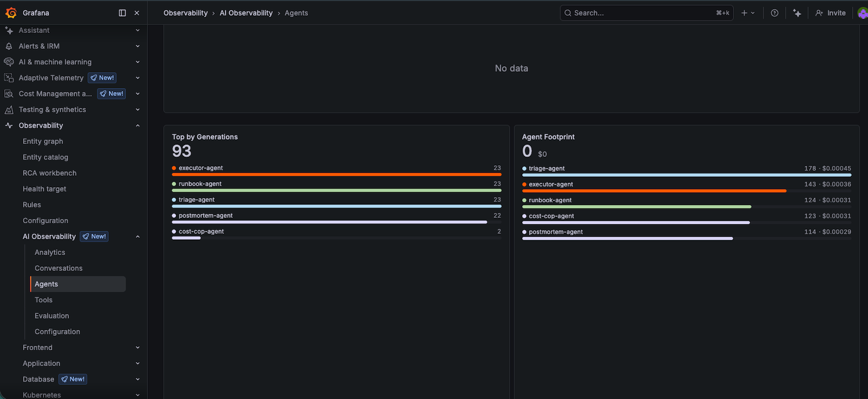Click the Observability heartbeat icon

[9, 126]
